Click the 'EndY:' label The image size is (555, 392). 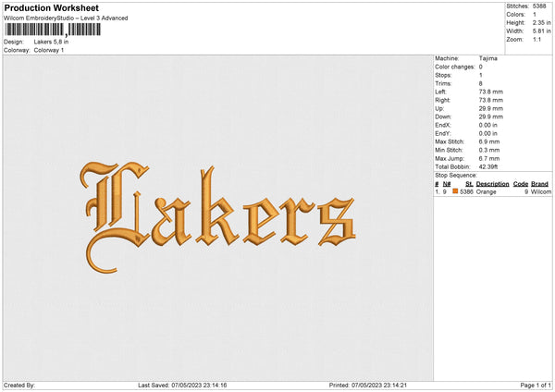click(x=443, y=133)
